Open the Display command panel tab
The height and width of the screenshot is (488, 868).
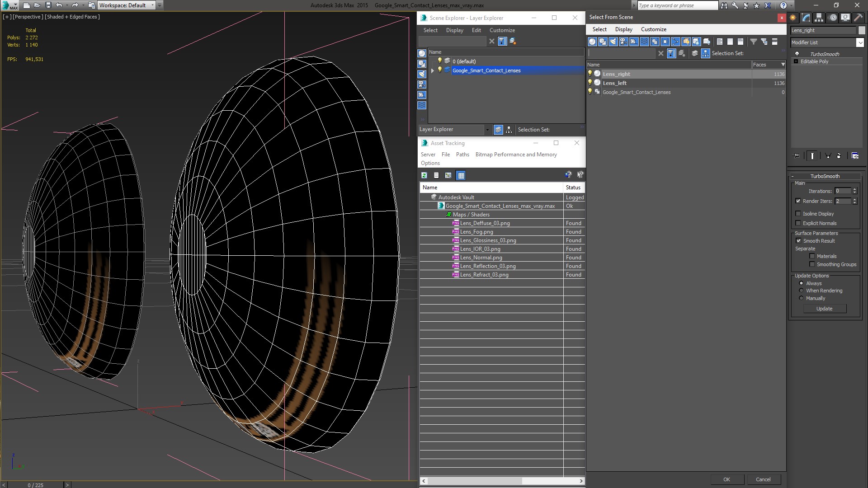[x=845, y=18]
